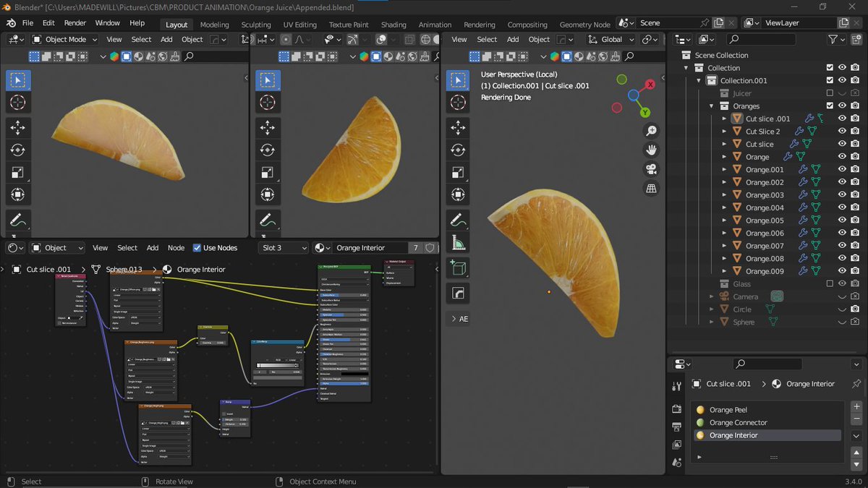The width and height of the screenshot is (868, 488).
Task: Open material slot specials dropdown arrow
Action: coord(856,436)
